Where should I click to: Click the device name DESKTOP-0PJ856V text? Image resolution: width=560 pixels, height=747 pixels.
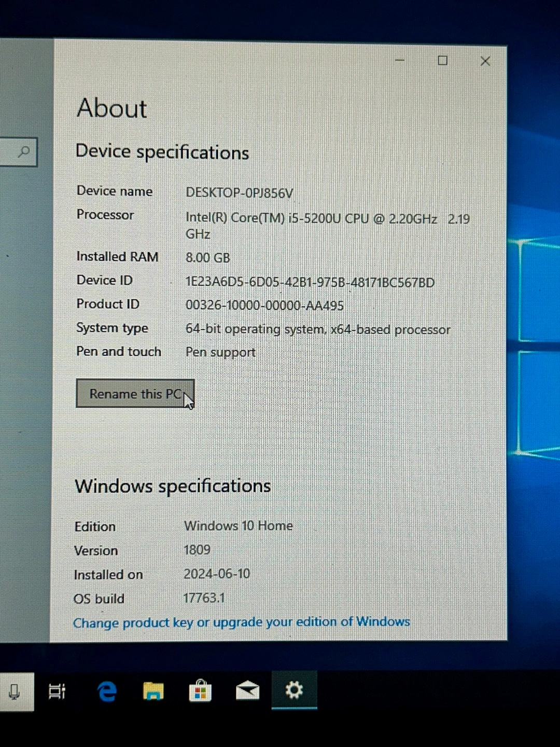(239, 193)
